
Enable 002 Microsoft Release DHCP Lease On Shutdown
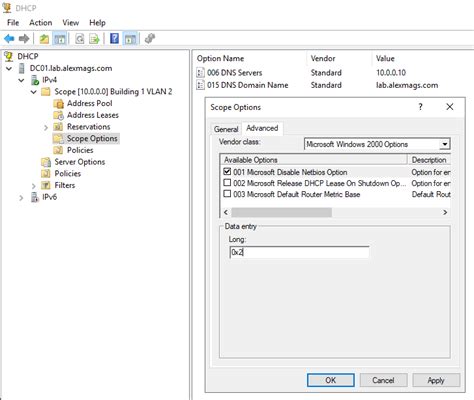(x=227, y=183)
